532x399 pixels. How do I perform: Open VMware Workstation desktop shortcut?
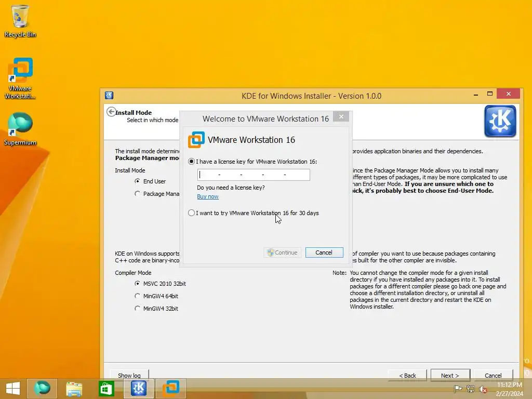click(20, 78)
